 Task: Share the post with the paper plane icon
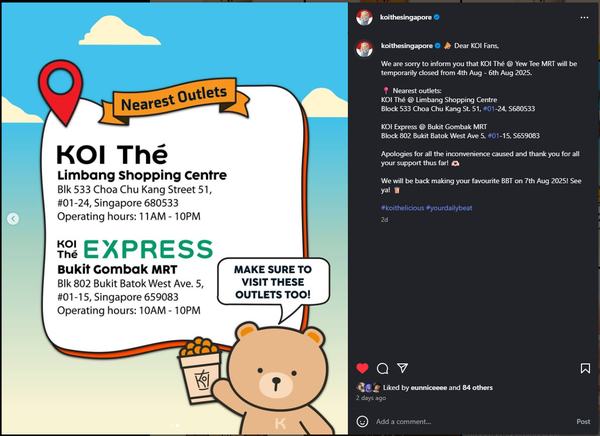402,368
